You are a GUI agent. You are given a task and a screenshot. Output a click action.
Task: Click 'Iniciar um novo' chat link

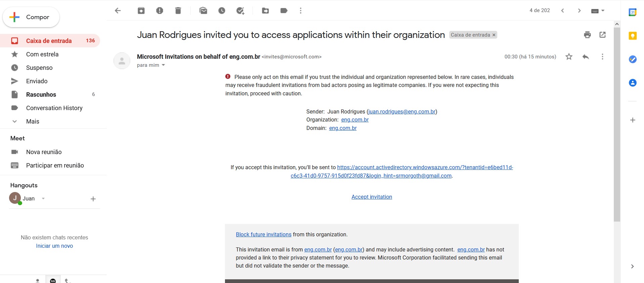pyautogui.click(x=54, y=246)
